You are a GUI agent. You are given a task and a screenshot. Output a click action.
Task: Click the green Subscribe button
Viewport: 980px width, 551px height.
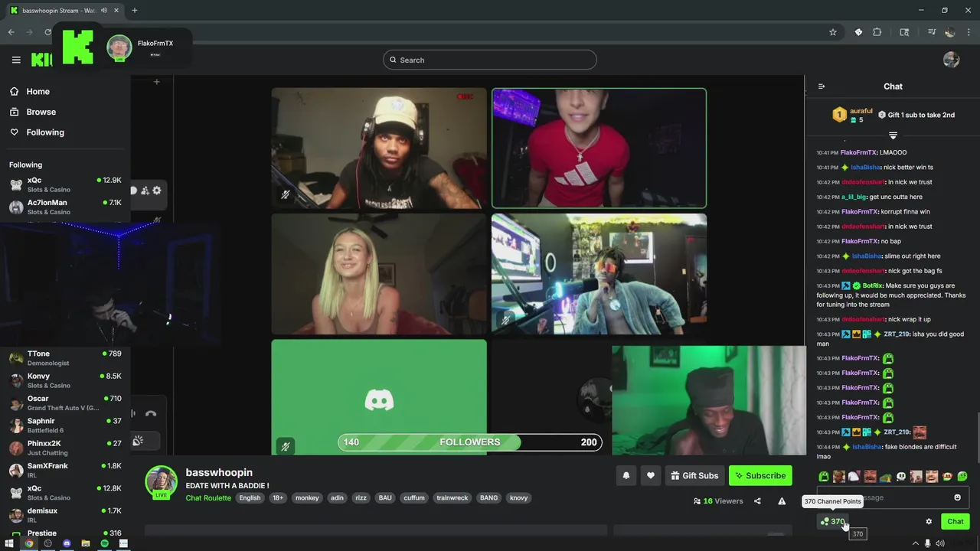pyautogui.click(x=760, y=475)
